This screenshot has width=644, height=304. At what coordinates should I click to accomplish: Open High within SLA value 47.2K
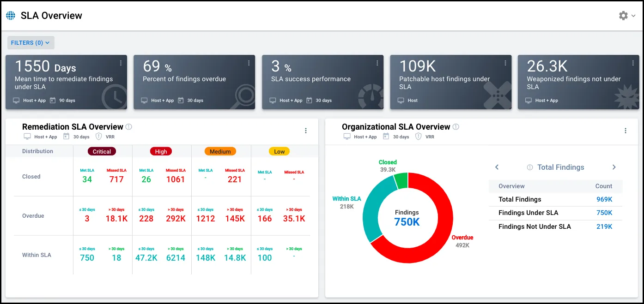pos(146,258)
